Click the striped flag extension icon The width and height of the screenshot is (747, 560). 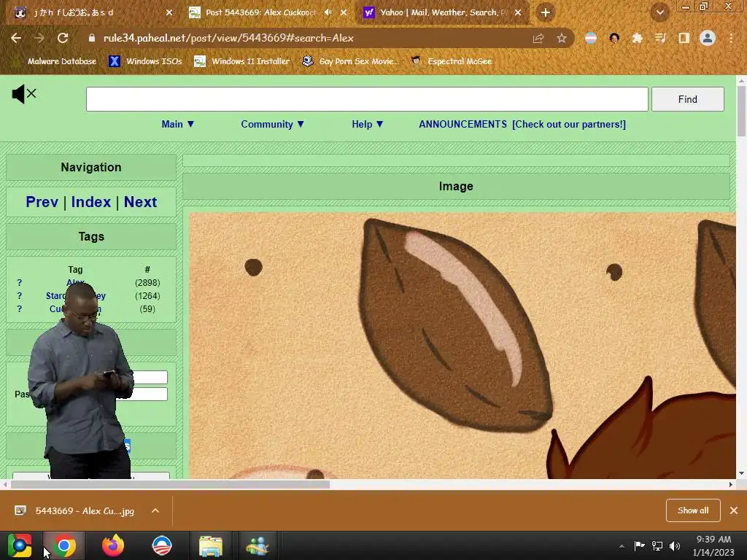pyautogui.click(x=591, y=39)
